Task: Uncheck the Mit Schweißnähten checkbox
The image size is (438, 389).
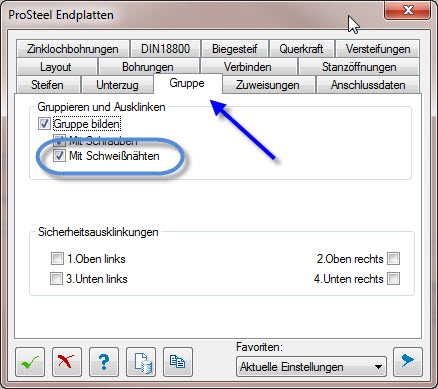Action: click(59, 156)
